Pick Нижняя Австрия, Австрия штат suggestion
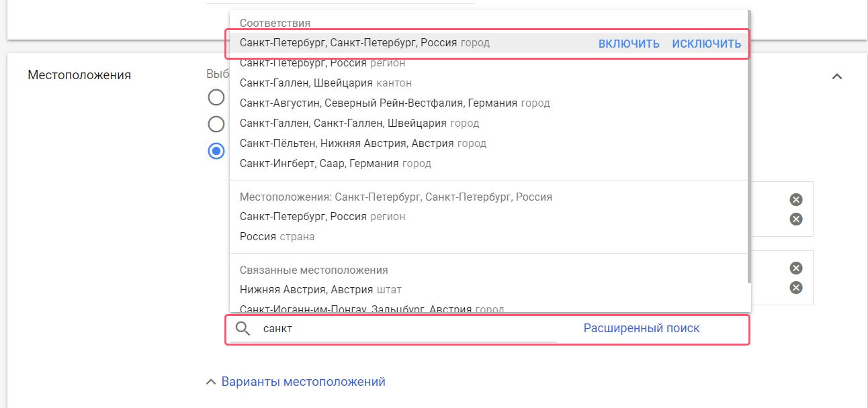 tap(489, 290)
